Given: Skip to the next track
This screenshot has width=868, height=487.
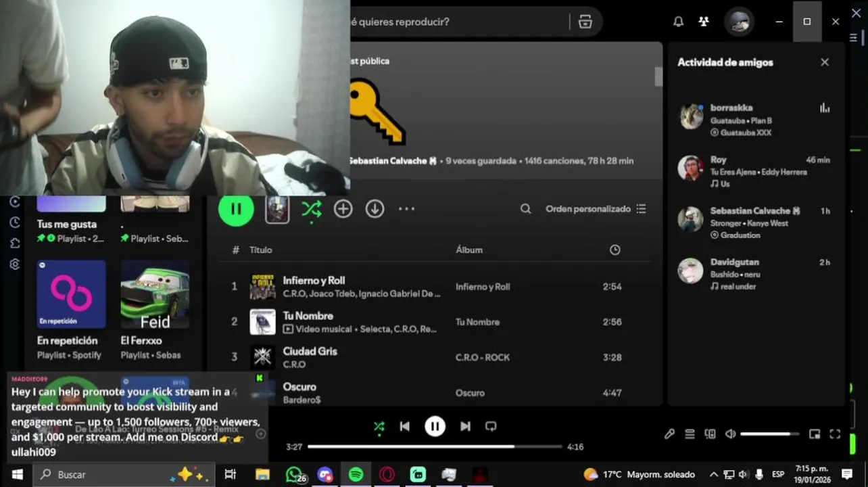Looking at the screenshot, I should coord(465,426).
